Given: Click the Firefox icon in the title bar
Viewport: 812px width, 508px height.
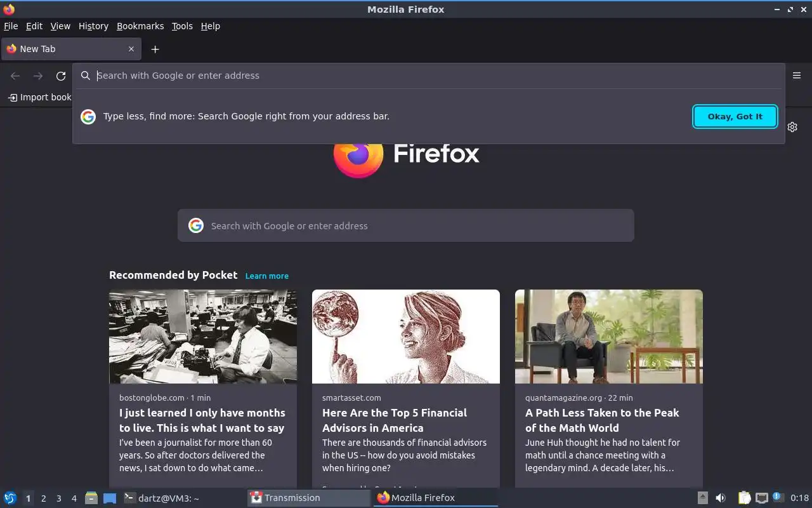Looking at the screenshot, I should click(x=9, y=9).
